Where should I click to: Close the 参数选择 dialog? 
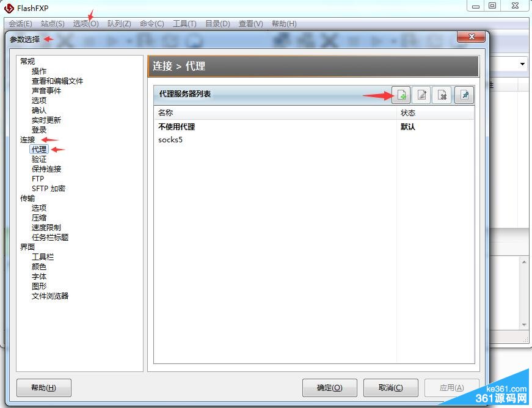[x=471, y=36]
